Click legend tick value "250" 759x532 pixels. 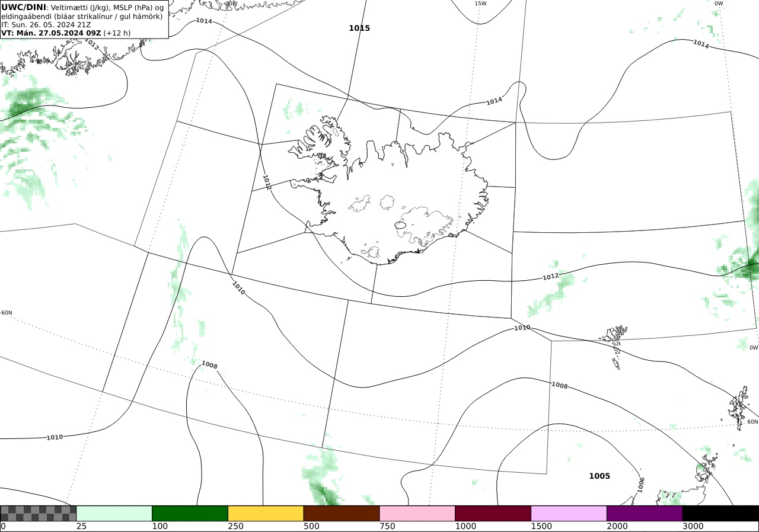tap(236, 526)
